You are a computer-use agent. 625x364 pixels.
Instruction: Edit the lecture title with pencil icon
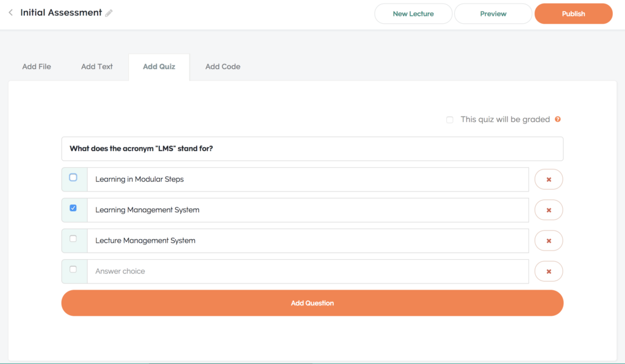(109, 13)
